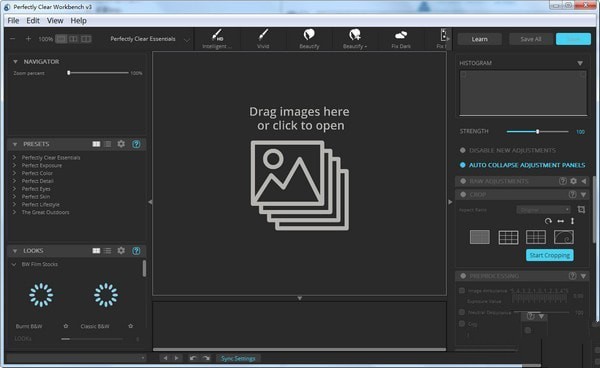Enable the Raw Adjustments panel toggle
Screen dimensions: 600x368
pos(463,181)
